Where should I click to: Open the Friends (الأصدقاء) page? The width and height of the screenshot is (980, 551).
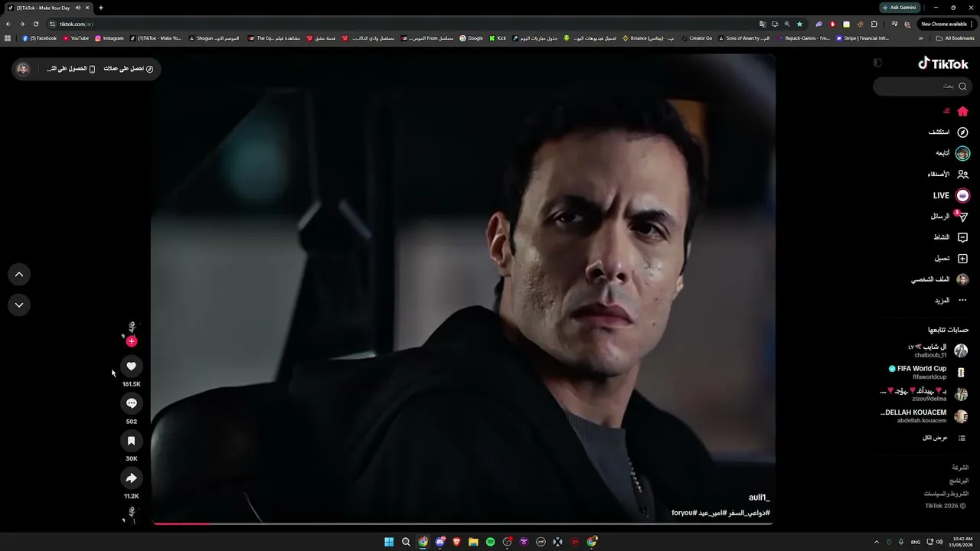tap(948, 174)
